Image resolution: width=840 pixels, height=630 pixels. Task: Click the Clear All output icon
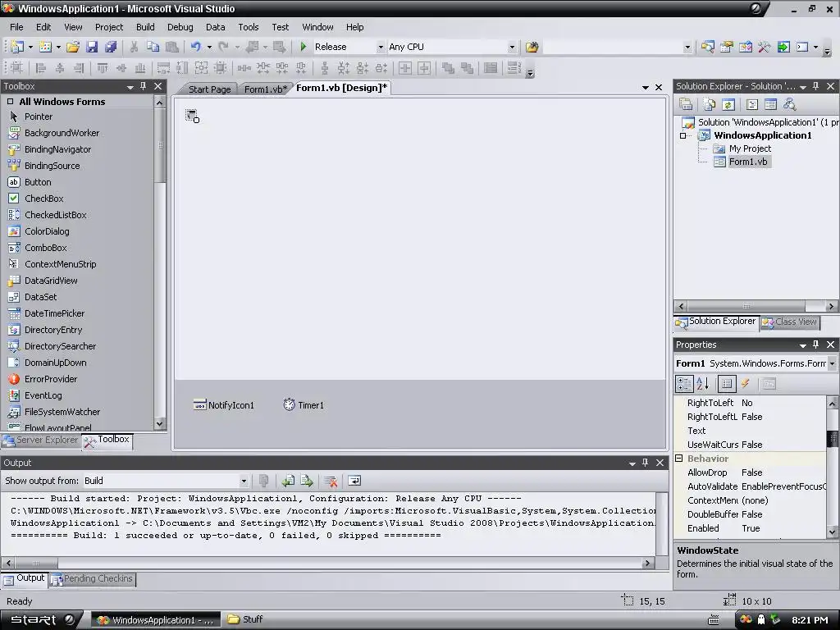[331, 481]
